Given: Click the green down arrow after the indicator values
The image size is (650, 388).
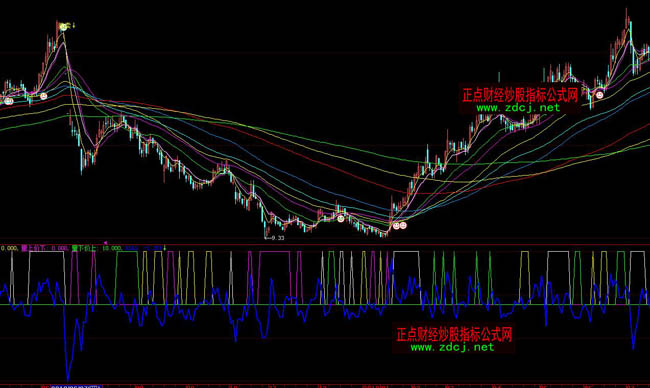Looking at the screenshot, I should click(165, 248).
